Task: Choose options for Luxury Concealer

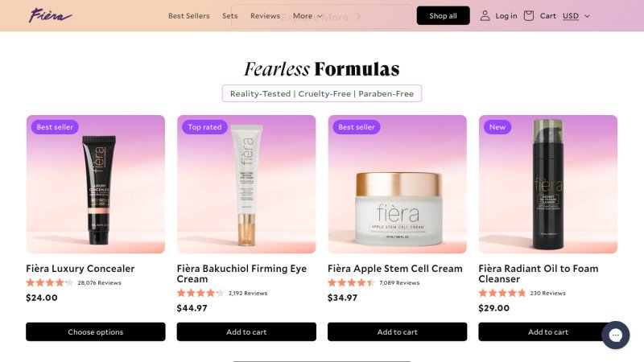Action: (96, 331)
